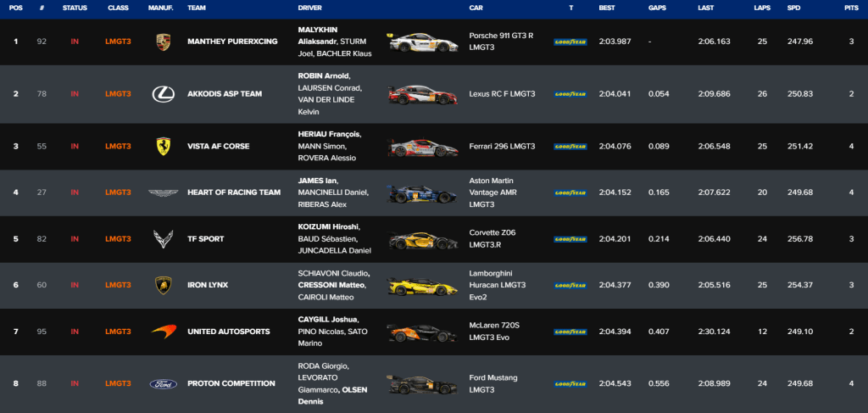Click the best lap time 2:04.543
The image size is (868, 413).
[615, 383]
